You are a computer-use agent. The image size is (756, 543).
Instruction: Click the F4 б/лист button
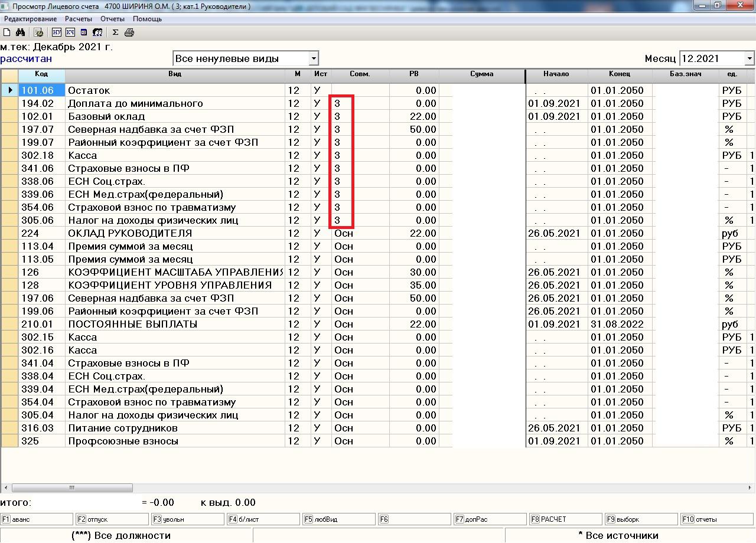coord(263,519)
